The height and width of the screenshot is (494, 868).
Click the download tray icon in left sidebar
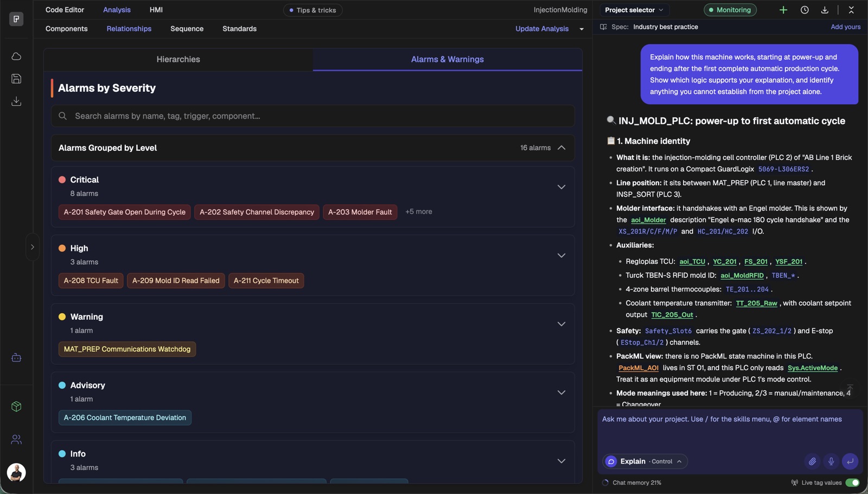tap(16, 102)
